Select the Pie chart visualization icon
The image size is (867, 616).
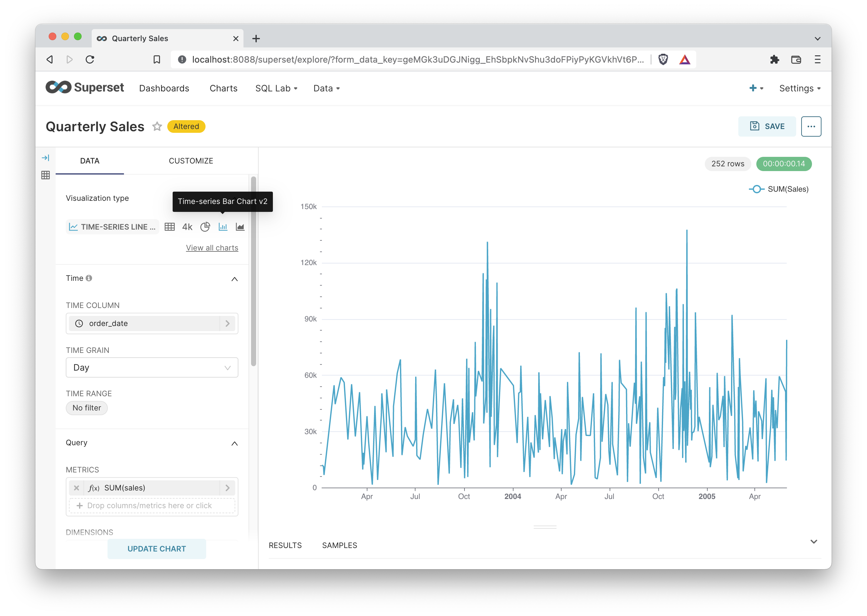point(205,227)
